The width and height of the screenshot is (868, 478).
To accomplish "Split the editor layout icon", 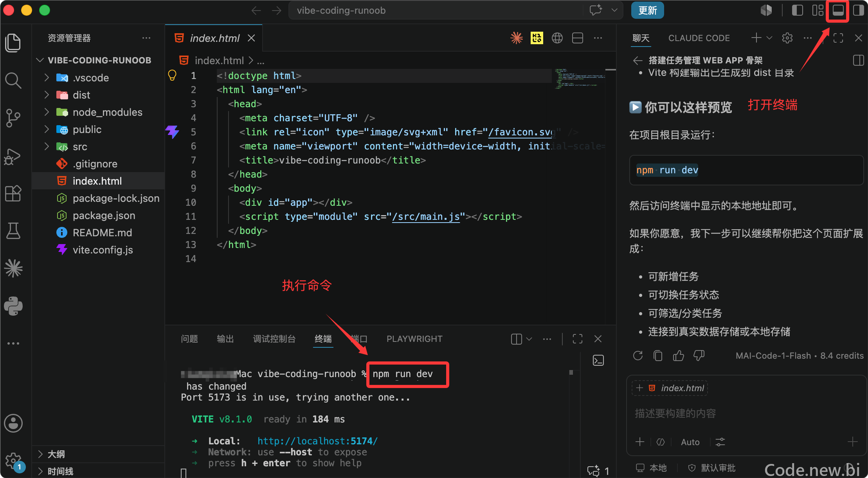I will [578, 38].
